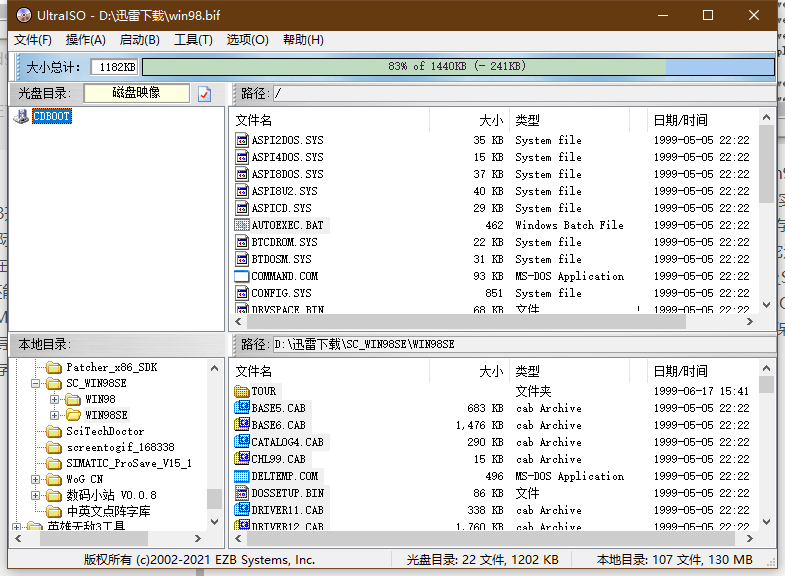Click image file list scroll-right arrow

749,321
